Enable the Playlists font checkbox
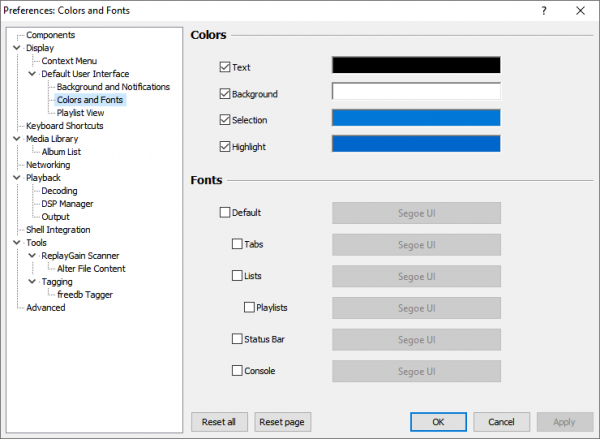This screenshot has width=600, height=439. click(250, 307)
